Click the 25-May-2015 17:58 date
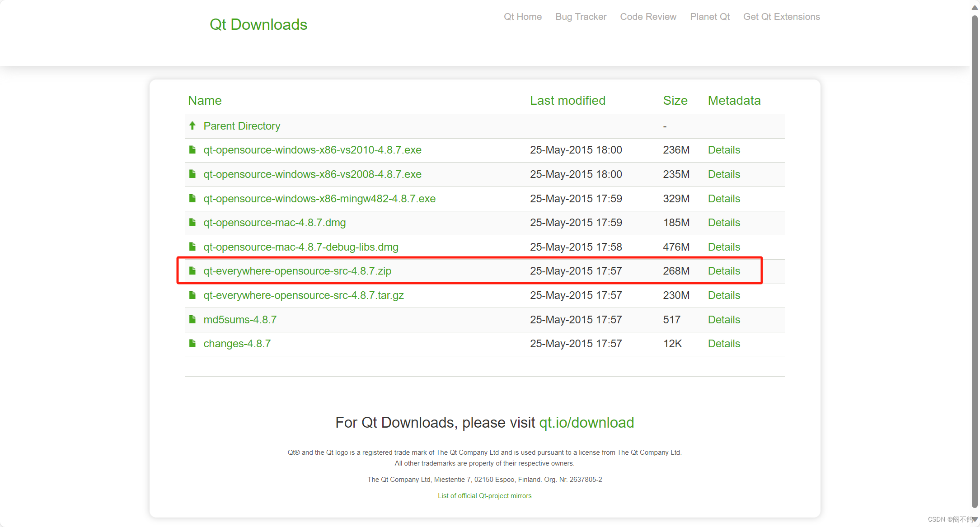 pyautogui.click(x=576, y=247)
